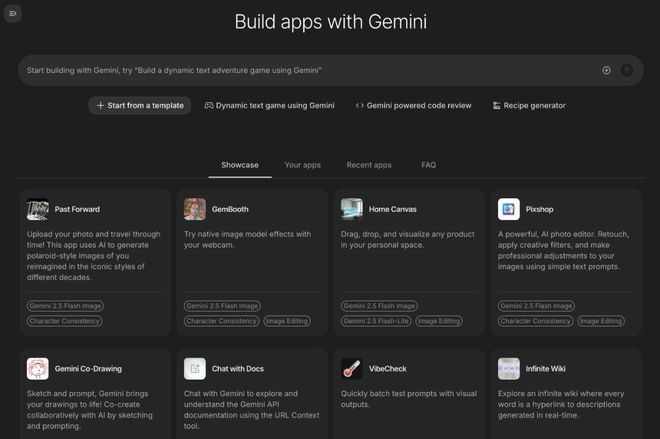
Task: Open the GemBooth card title
Action: tap(230, 209)
